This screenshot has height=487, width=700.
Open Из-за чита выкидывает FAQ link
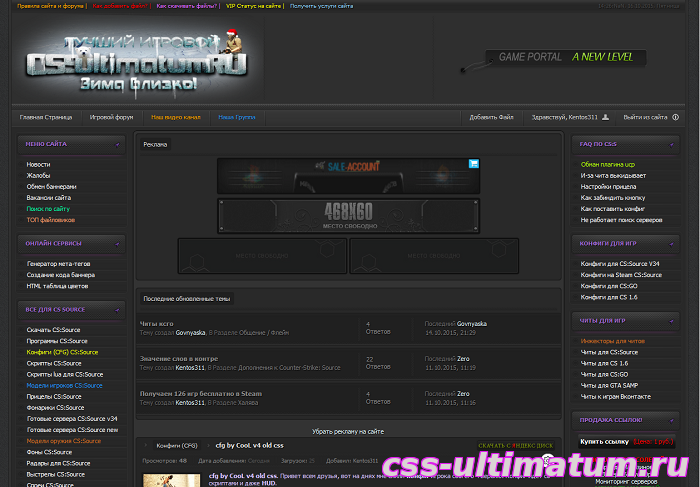613,176
